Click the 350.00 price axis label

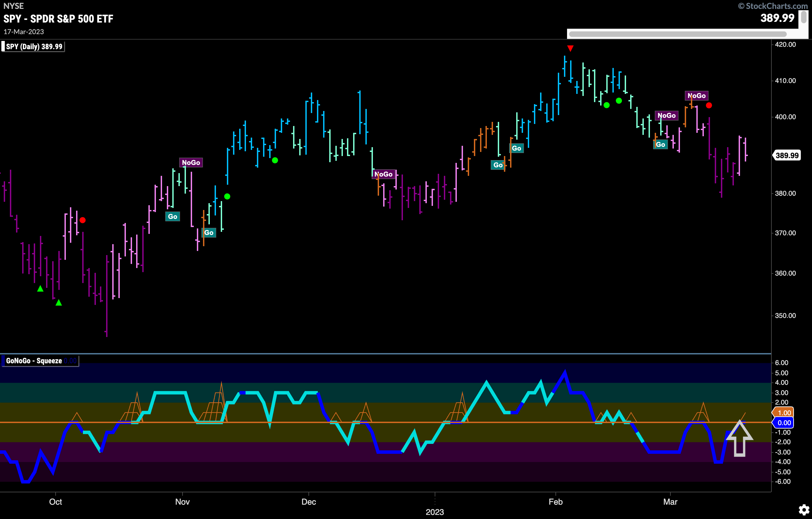[x=785, y=315]
